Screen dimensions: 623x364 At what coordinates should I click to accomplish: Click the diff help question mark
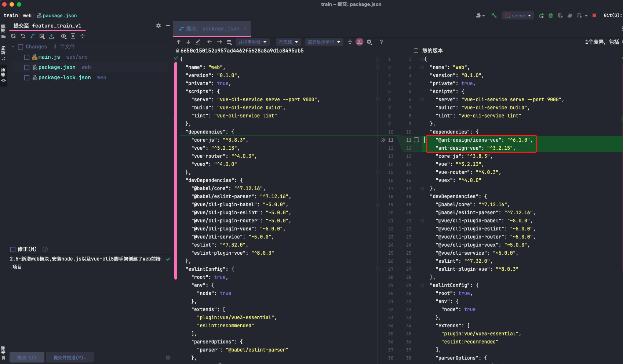pyautogui.click(x=381, y=42)
